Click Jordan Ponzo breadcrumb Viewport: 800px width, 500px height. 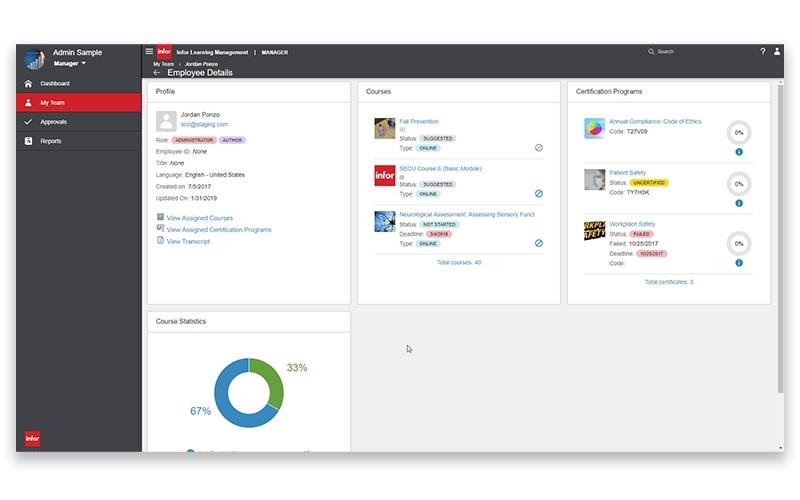click(201, 64)
